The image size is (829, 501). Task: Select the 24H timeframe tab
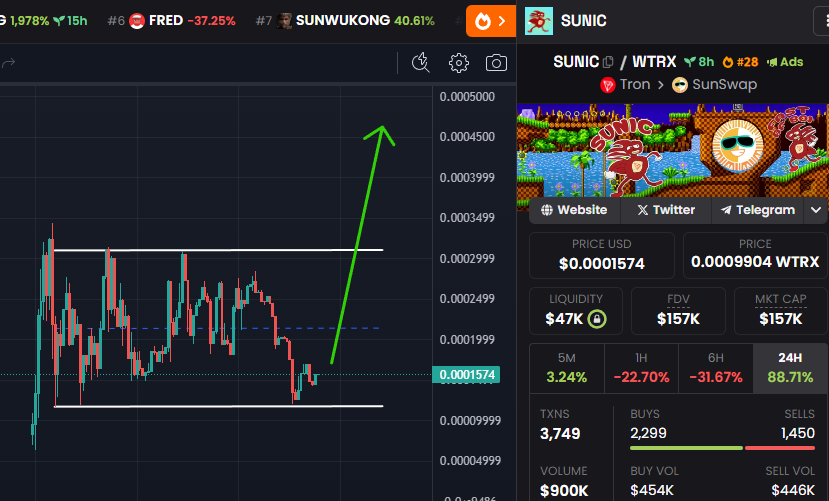[x=790, y=368]
